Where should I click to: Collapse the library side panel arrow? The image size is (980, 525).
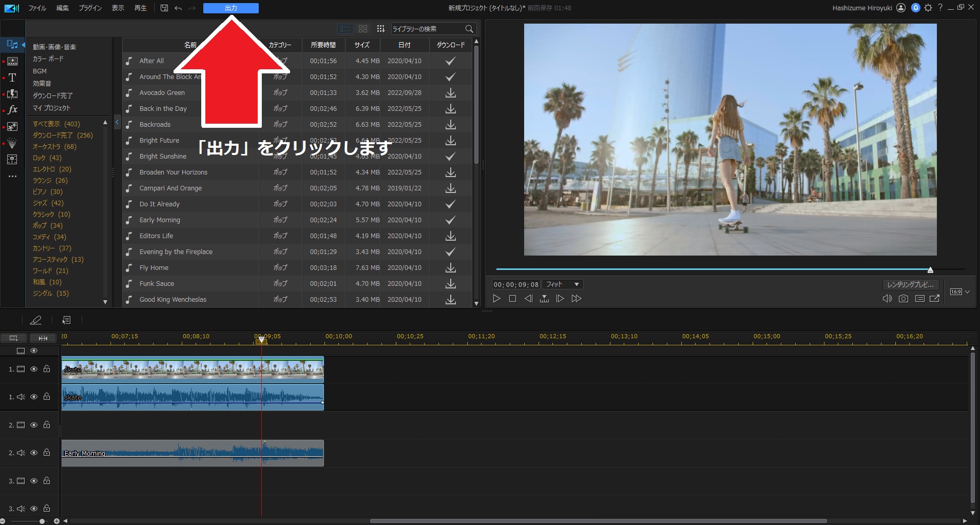tap(117, 122)
